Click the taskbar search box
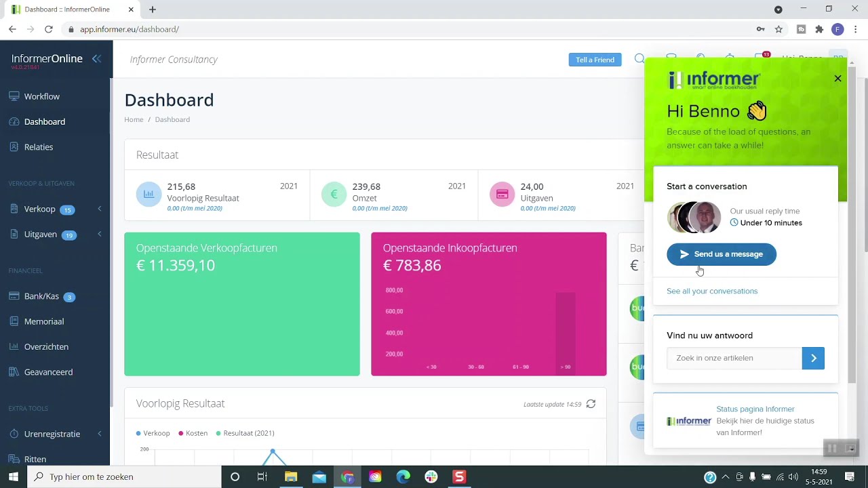The width and height of the screenshot is (868, 488). click(124, 476)
